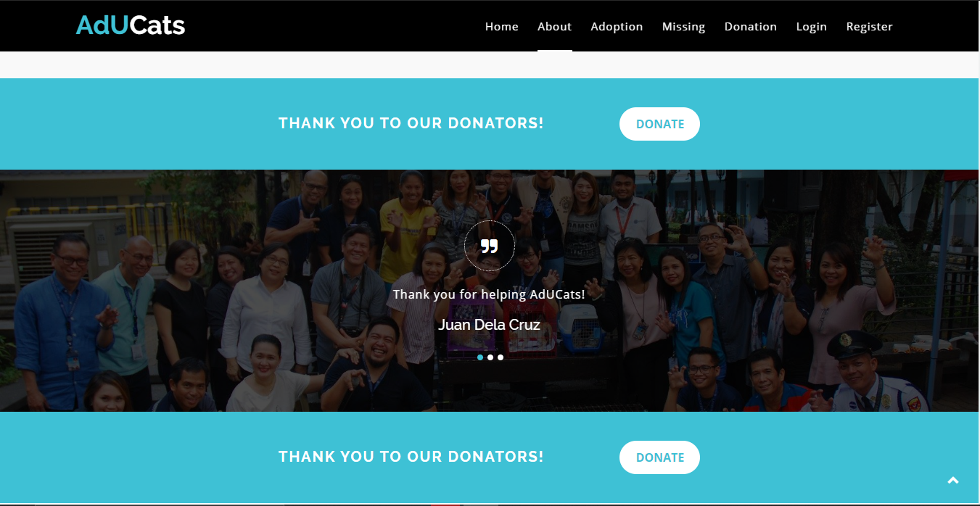Select the first blue carousel dot
Screen dimensions: 980x506
tap(480, 357)
